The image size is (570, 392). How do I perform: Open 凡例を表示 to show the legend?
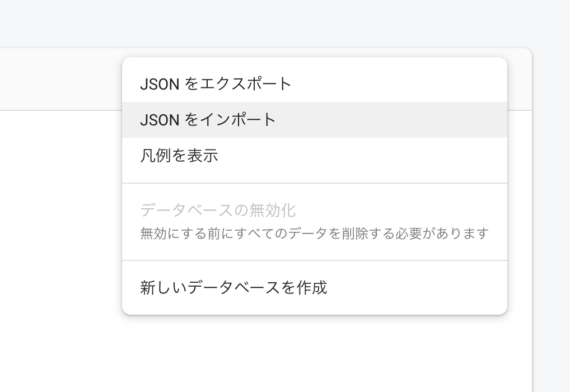[x=179, y=155]
